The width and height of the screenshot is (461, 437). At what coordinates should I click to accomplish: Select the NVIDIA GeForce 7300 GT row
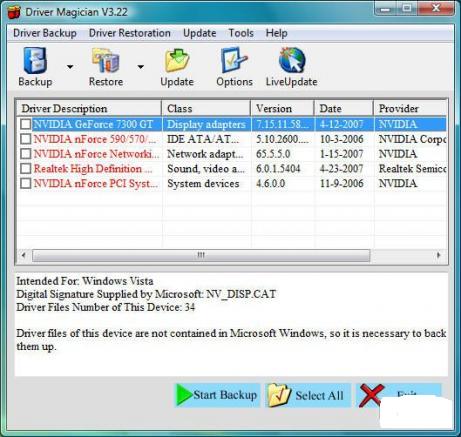tap(232, 124)
